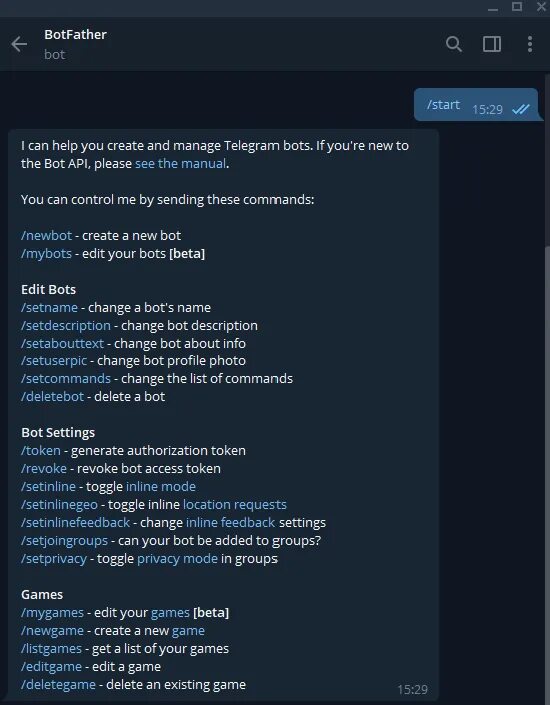
Task: Select the sent /start message bubble
Action: click(476, 105)
